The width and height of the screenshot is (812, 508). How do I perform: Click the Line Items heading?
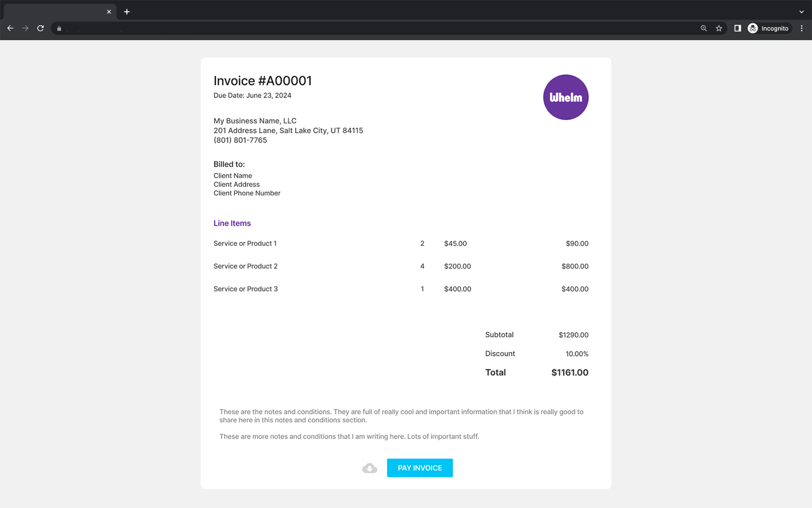(x=232, y=223)
